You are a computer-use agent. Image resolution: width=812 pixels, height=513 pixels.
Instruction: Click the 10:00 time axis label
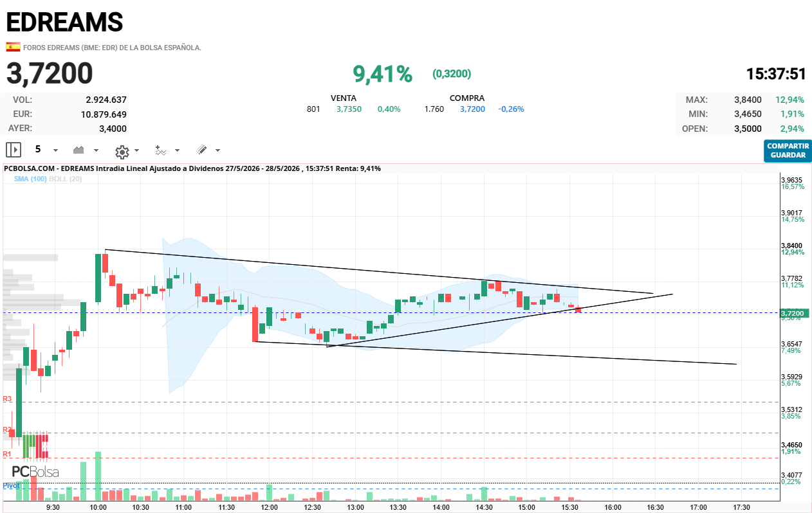[x=98, y=507]
